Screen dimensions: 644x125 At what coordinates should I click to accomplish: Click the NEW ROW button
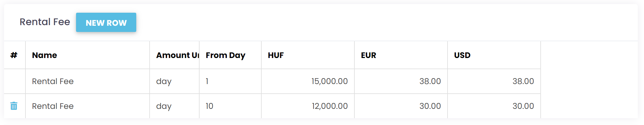pyautogui.click(x=106, y=22)
